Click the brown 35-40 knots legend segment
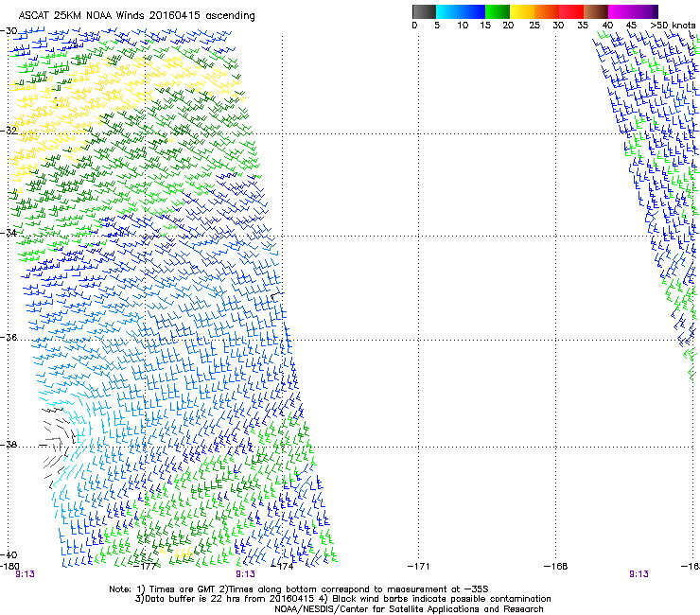This screenshot has height=615, width=700. (596, 11)
